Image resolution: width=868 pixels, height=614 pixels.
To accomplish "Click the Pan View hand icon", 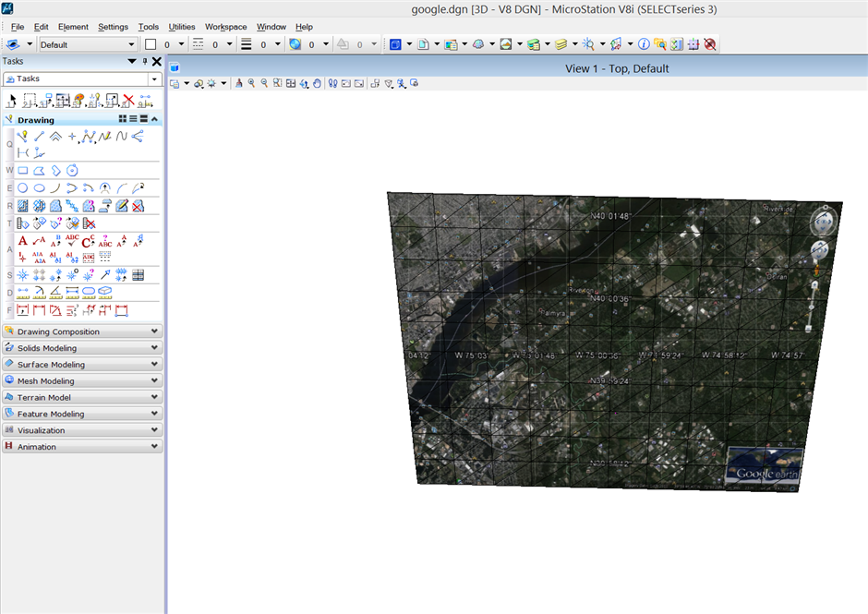I will (x=318, y=83).
